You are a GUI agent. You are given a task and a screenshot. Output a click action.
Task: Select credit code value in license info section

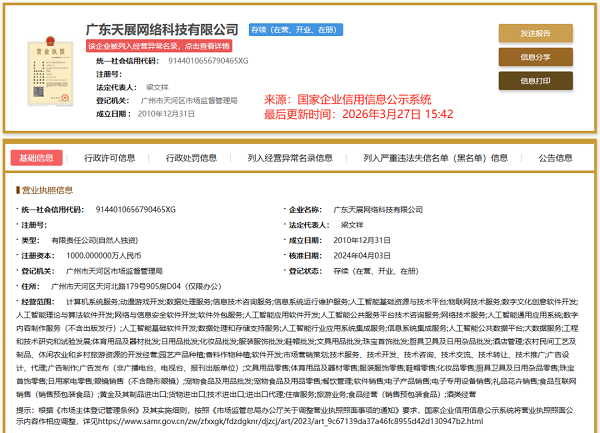tap(135, 210)
